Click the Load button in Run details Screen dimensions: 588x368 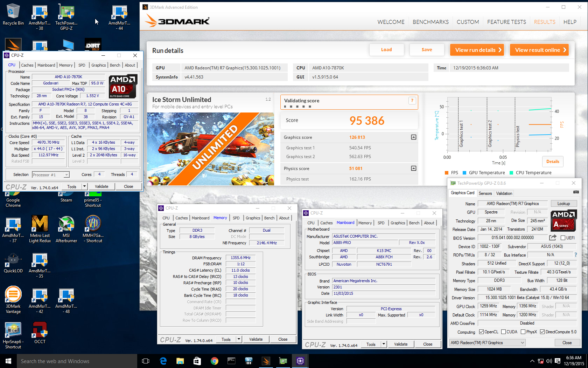click(386, 50)
